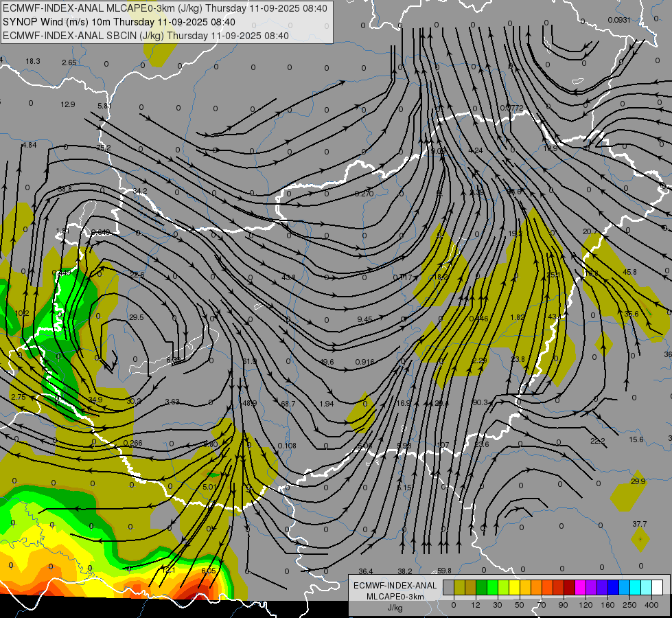Select the pure blue legend swatch
This screenshot has width=672, height=618.
click(x=613, y=588)
